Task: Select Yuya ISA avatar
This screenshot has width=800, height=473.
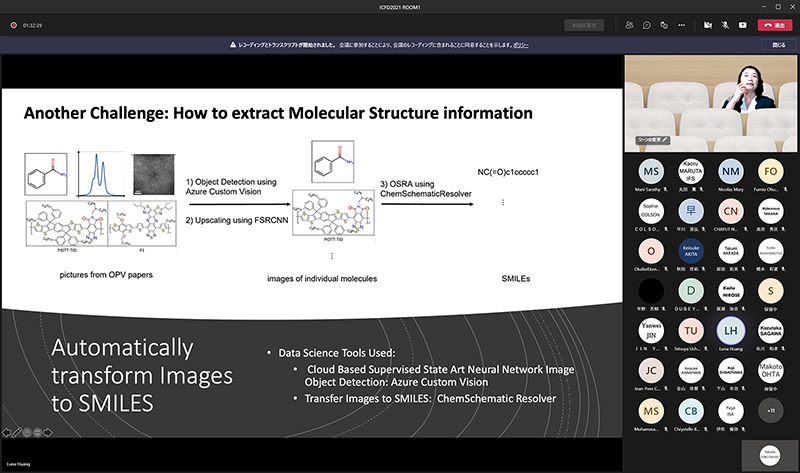Action: 731,411
